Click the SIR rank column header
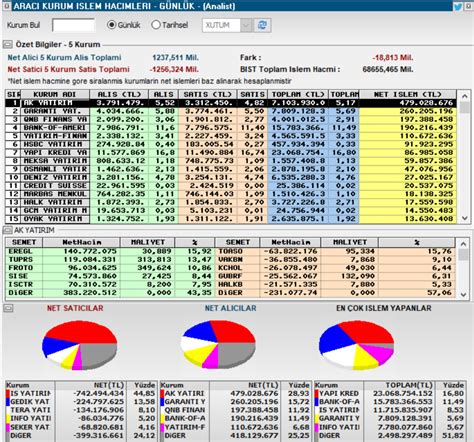474x442 pixels. coord(13,94)
